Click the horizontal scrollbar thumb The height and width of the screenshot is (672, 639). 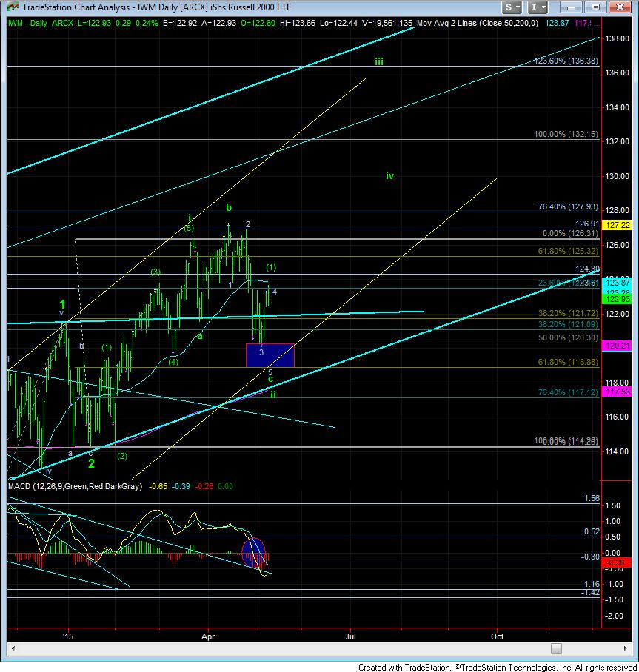[556, 648]
